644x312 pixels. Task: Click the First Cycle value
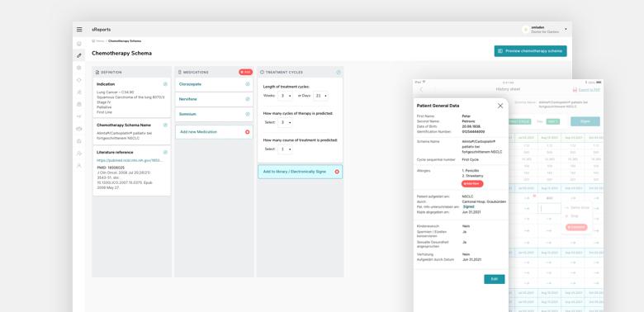pos(470,159)
